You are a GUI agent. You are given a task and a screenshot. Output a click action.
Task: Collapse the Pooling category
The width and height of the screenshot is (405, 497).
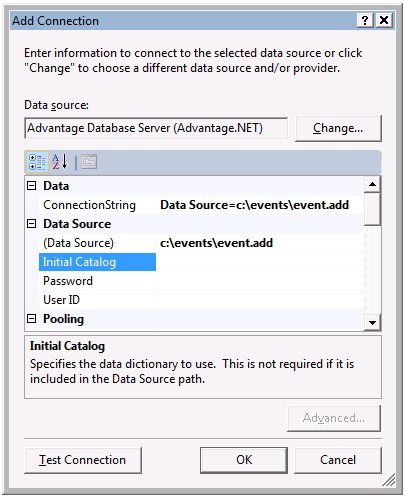click(31, 319)
